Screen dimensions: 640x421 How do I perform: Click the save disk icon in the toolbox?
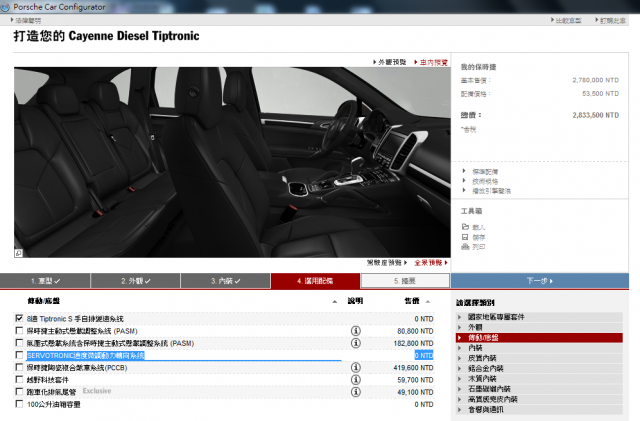click(465, 237)
